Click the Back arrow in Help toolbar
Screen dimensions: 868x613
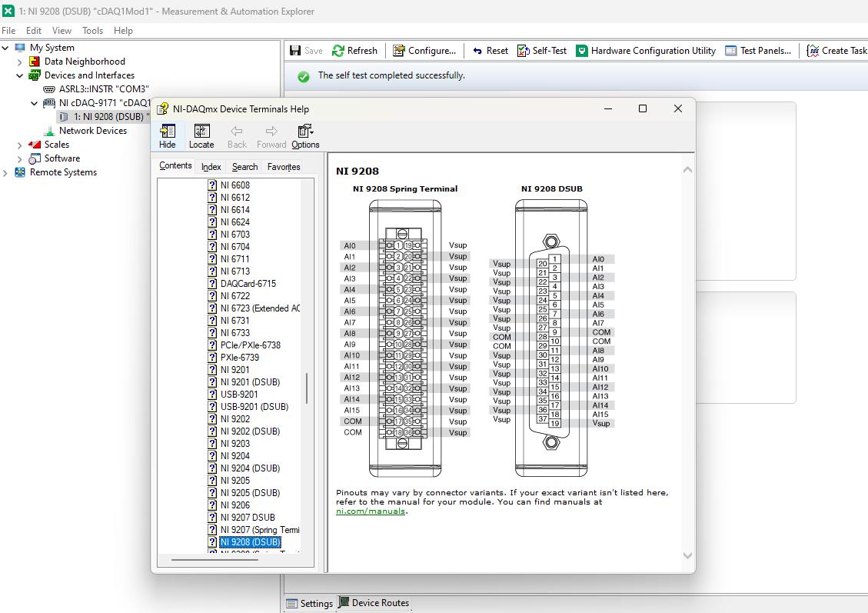[236, 132]
